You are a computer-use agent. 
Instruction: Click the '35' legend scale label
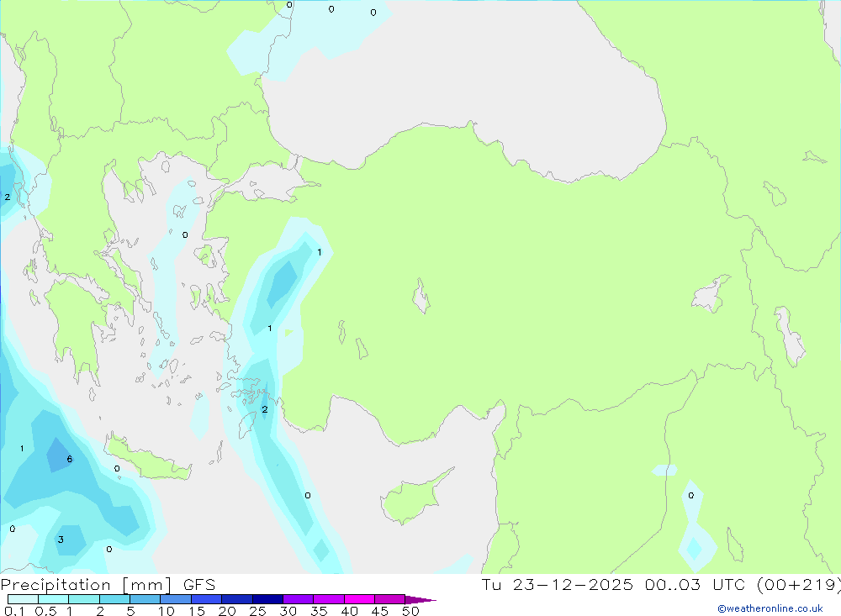(319, 611)
